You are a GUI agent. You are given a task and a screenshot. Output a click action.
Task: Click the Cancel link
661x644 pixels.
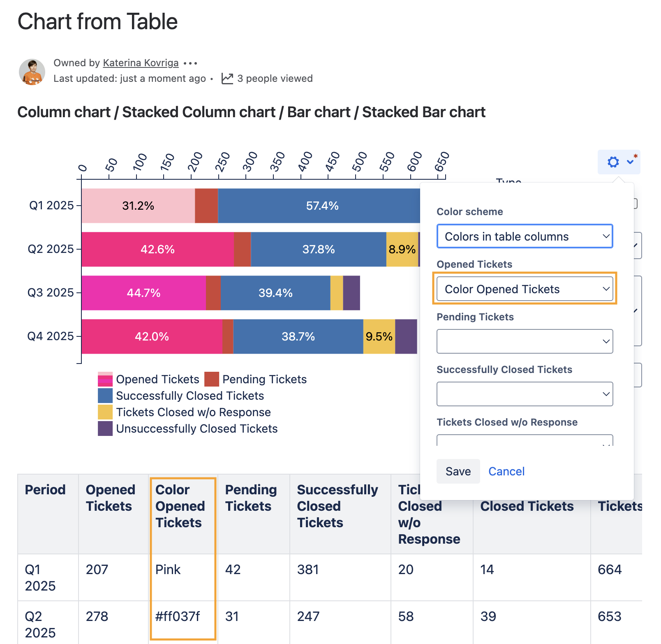tap(506, 471)
